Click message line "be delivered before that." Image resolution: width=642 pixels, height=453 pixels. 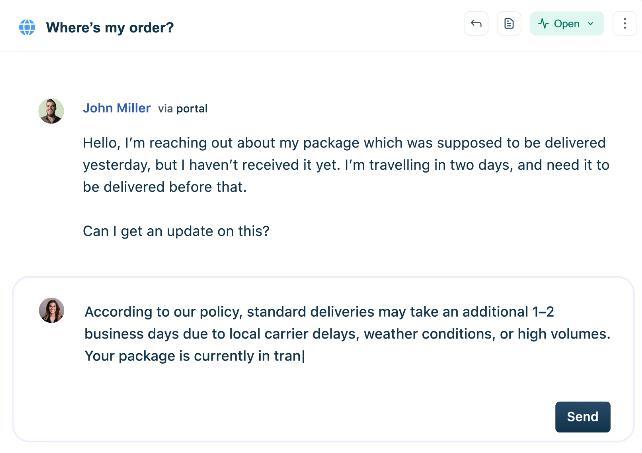[x=165, y=187]
